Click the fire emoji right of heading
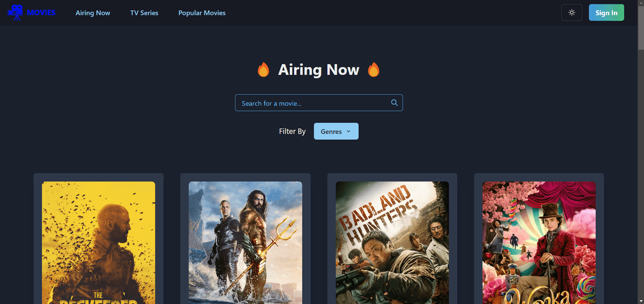 point(374,70)
